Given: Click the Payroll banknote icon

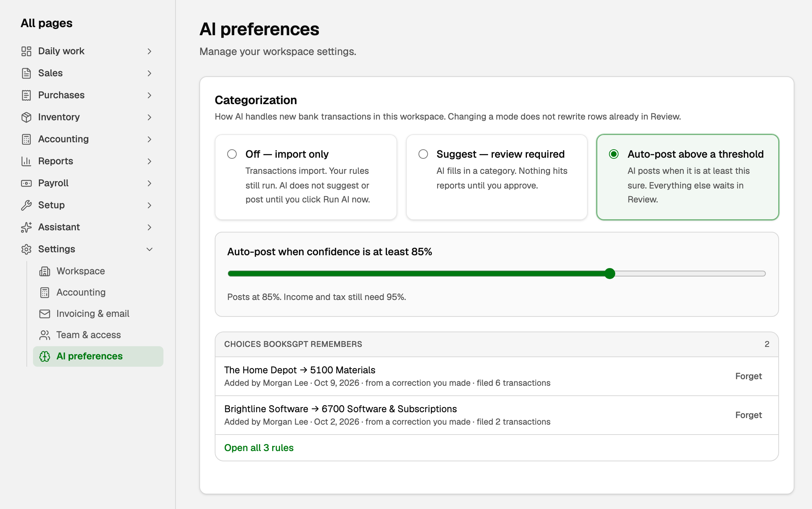Looking at the screenshot, I should 26,183.
